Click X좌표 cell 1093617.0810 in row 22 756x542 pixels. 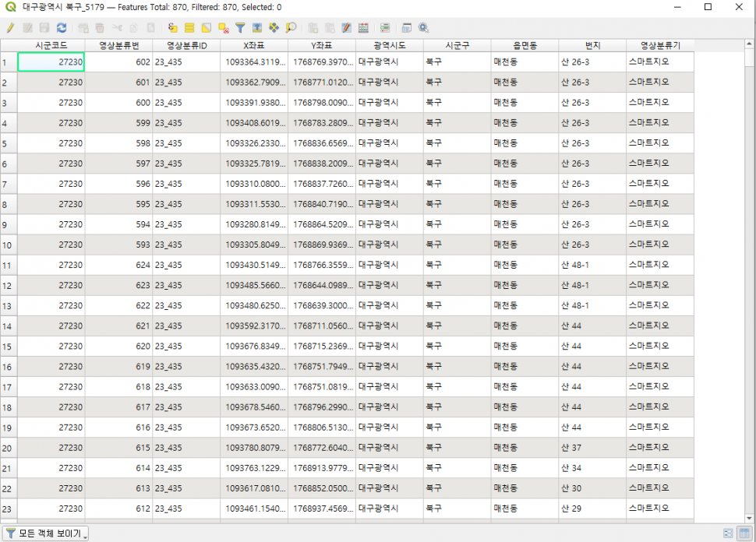pos(254,488)
